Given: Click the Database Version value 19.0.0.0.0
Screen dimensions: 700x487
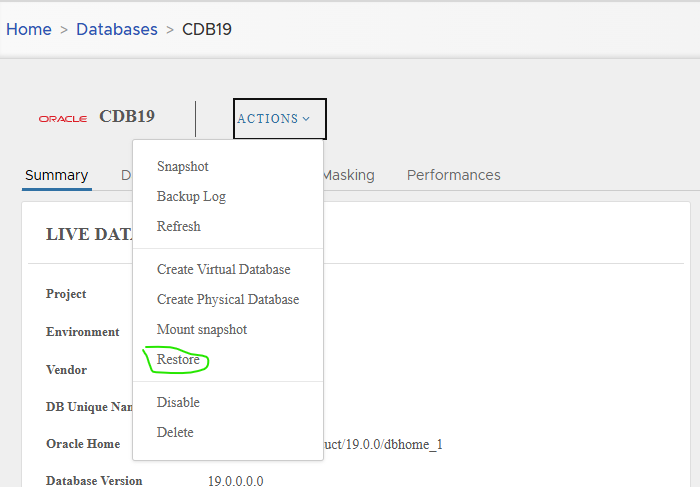Looking at the screenshot, I should coord(235,481).
